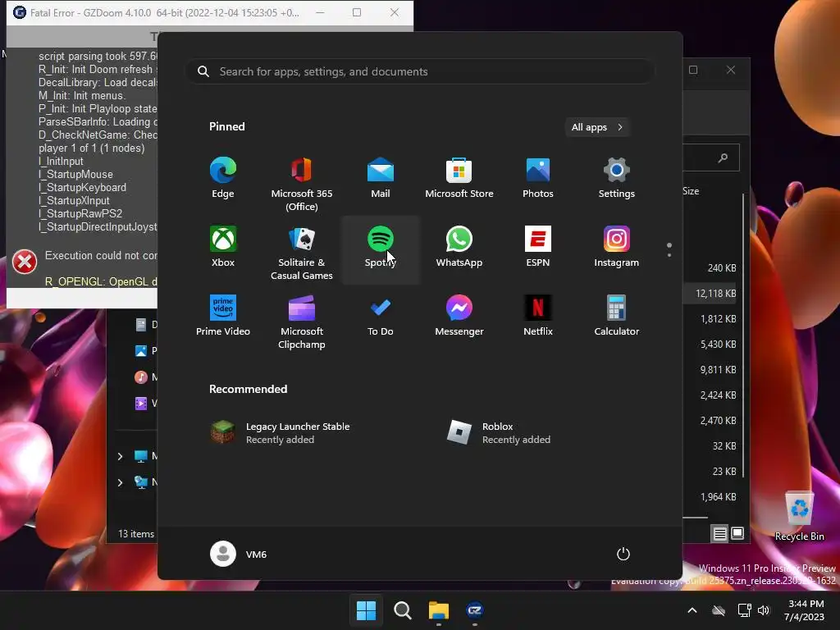Click File Explorer search magnifier icon

[723, 157]
